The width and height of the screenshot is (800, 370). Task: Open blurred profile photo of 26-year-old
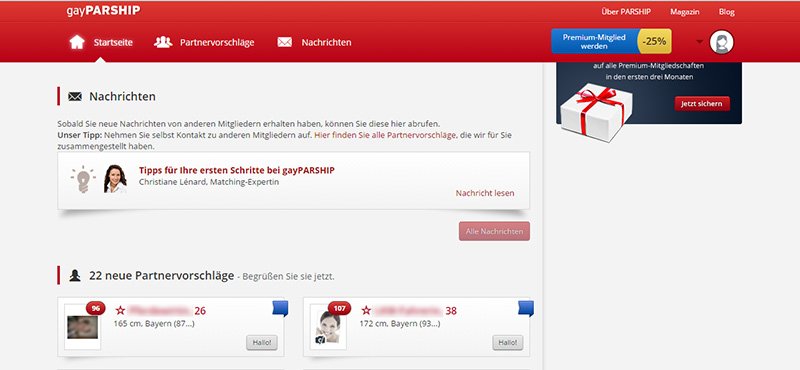click(x=83, y=327)
